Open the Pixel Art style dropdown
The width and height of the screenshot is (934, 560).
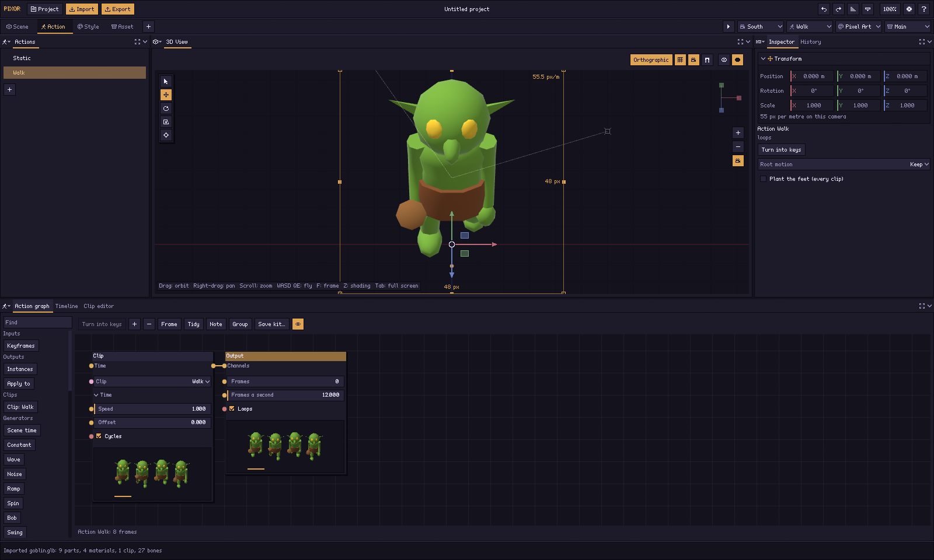859,27
